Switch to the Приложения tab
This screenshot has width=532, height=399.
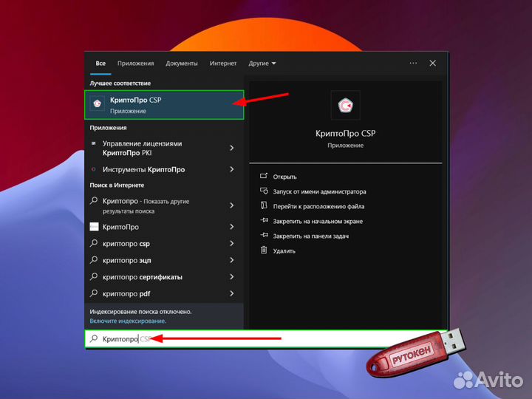pos(136,64)
